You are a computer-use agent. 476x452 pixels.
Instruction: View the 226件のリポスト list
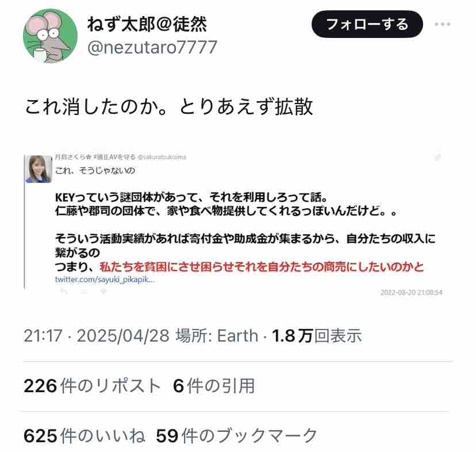pos(93,386)
